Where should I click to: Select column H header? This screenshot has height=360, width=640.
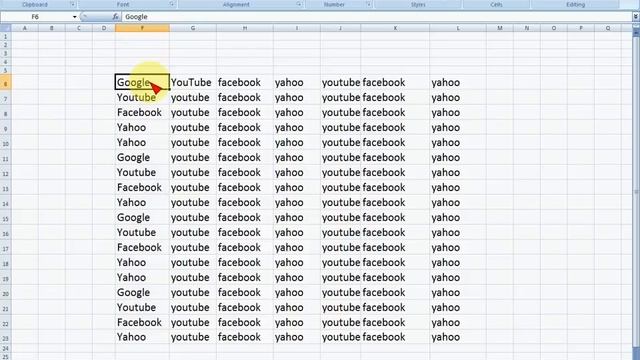245,28
